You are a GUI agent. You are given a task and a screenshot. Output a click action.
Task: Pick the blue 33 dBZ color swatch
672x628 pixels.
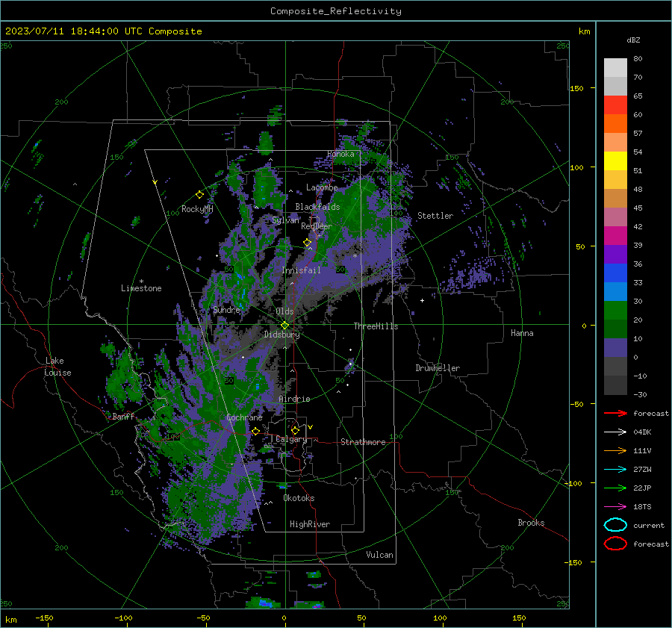click(615, 273)
